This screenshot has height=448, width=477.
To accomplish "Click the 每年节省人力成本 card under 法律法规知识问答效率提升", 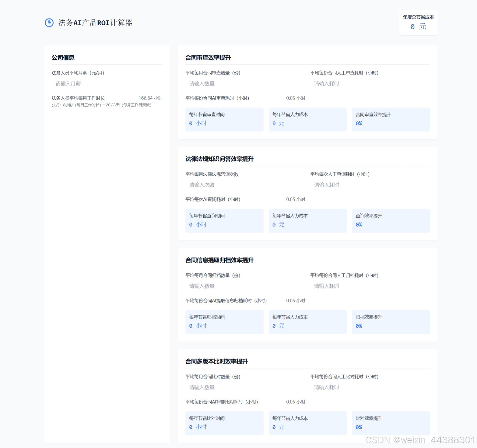I will click(x=308, y=221).
